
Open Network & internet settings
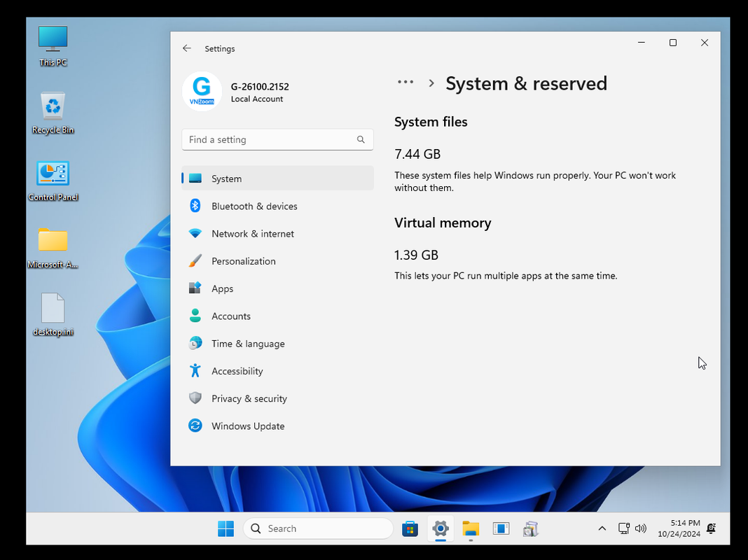click(277, 234)
